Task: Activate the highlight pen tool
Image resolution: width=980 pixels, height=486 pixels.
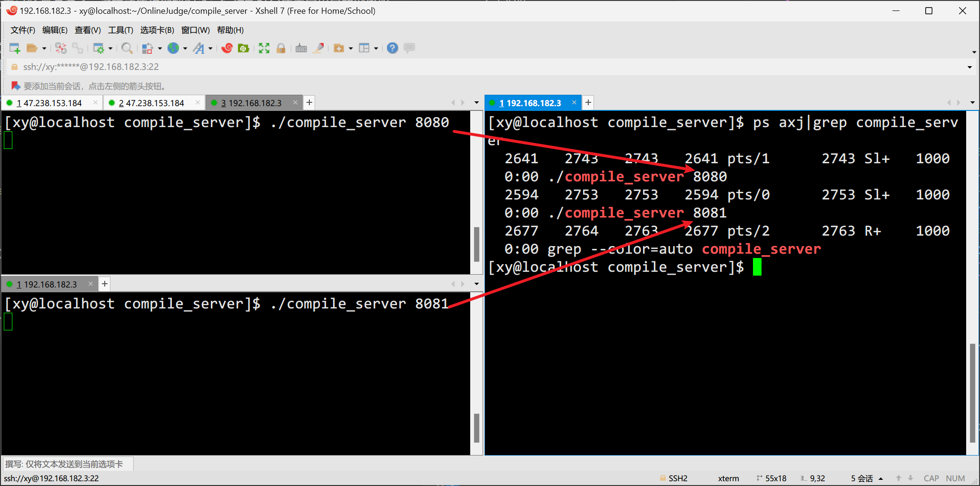Action: (x=318, y=48)
